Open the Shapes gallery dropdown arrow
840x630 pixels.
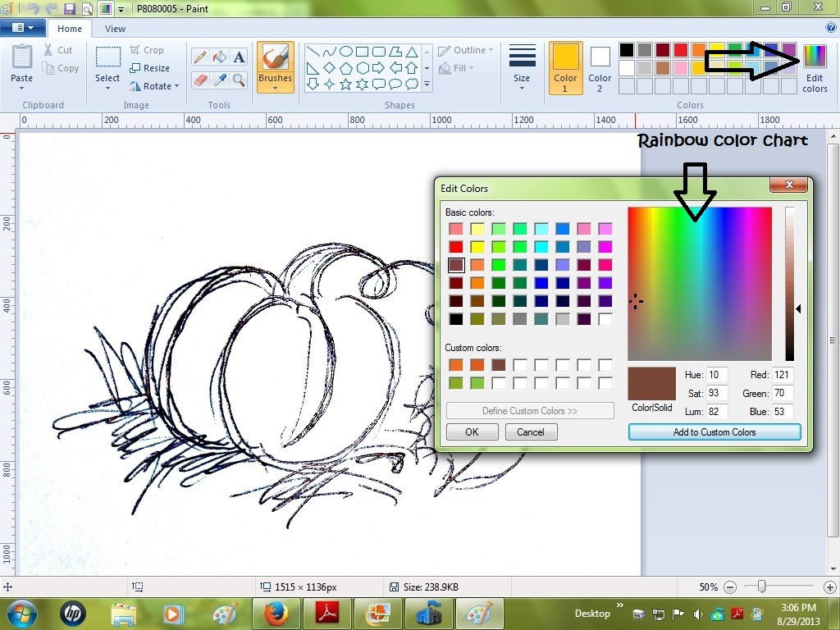pos(426,83)
